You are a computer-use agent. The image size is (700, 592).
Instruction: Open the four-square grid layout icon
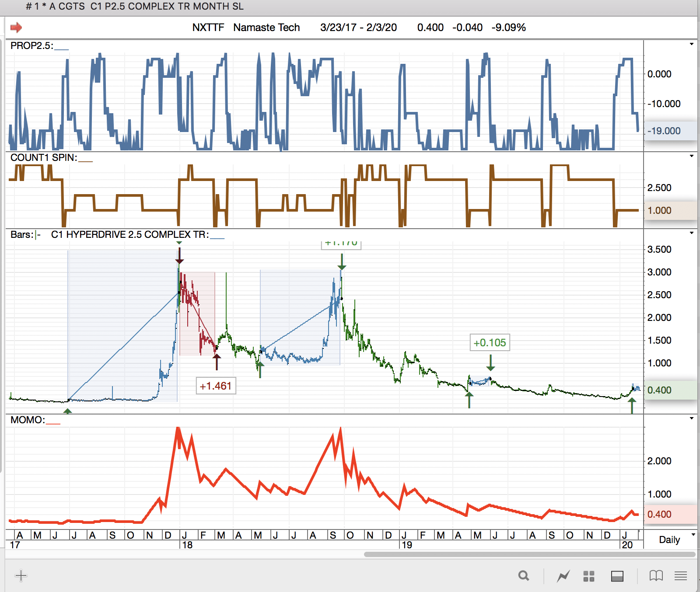[589, 576]
